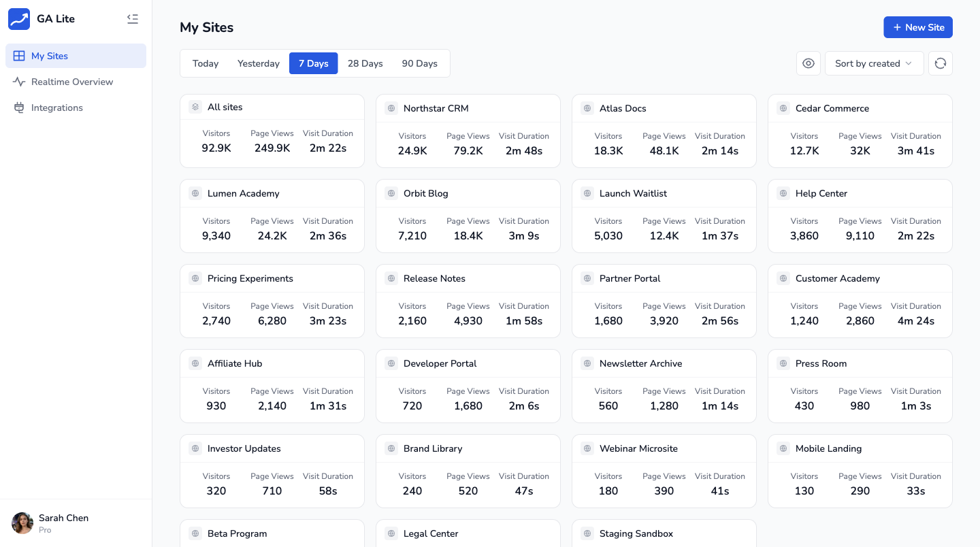The height and width of the screenshot is (547, 980).
Task: Click the globe icon for Cedar Commerce
Action: [783, 108]
